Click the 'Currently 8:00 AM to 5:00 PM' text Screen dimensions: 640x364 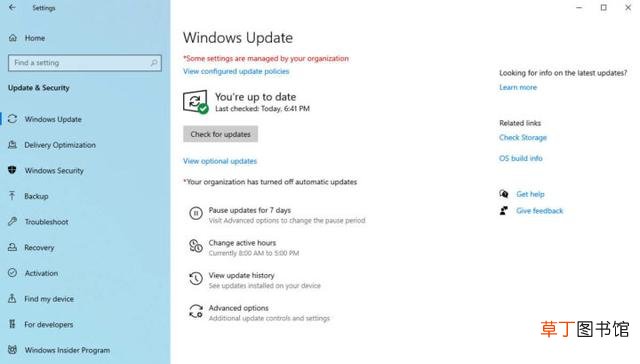point(254,253)
